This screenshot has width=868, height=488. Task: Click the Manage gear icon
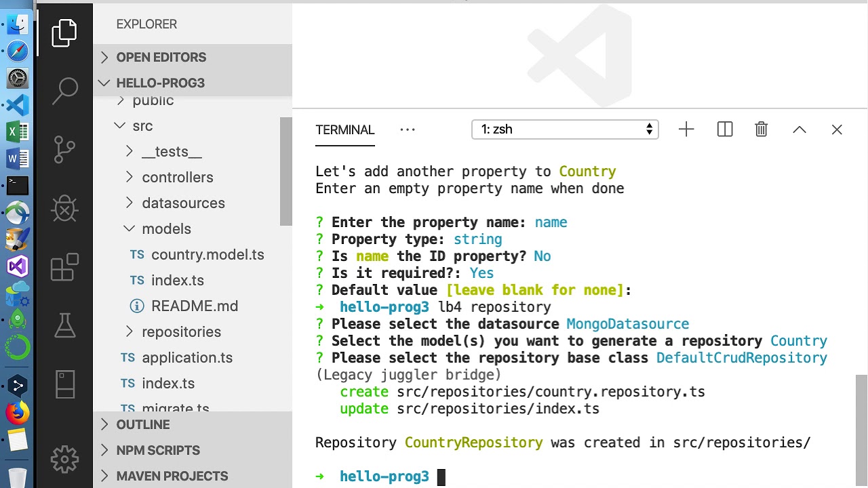(x=65, y=460)
